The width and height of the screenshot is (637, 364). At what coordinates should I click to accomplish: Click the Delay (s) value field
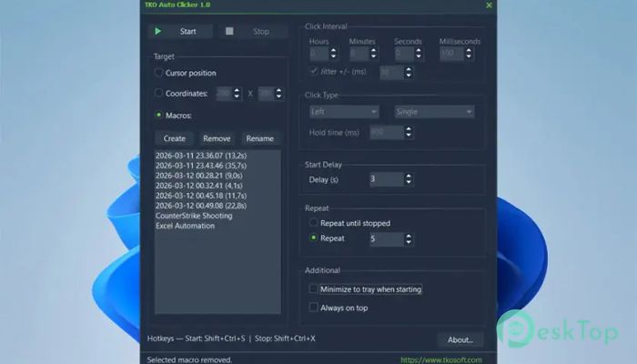coord(387,179)
